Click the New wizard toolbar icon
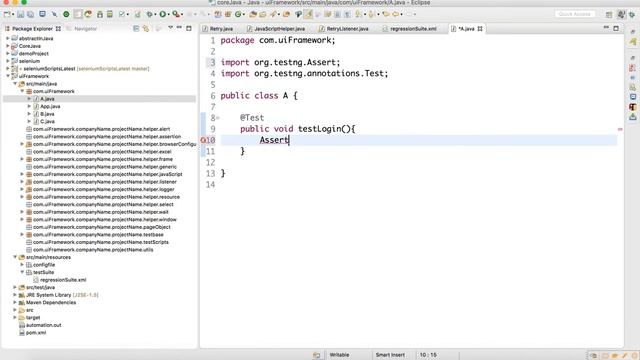The image size is (640, 360). tap(7, 14)
